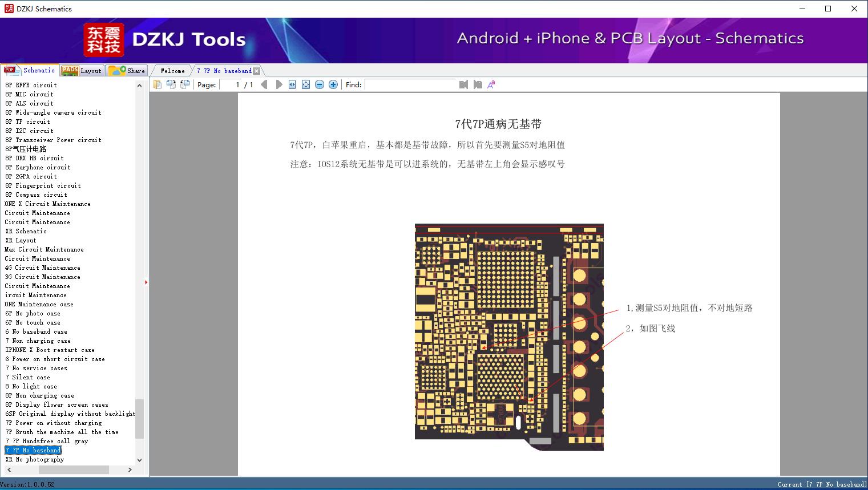The width and height of the screenshot is (868, 490).
Task: Find the previous search match
Action: click(463, 84)
